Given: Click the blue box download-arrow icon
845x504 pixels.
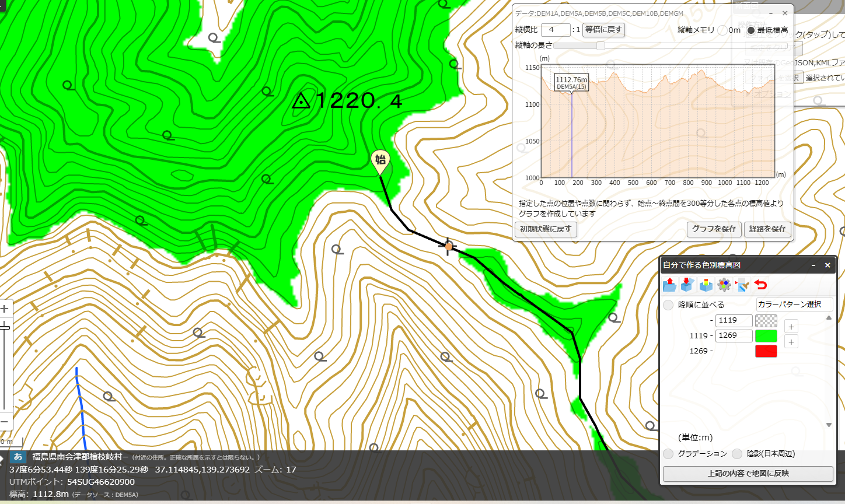Looking at the screenshot, I should click(x=687, y=285).
